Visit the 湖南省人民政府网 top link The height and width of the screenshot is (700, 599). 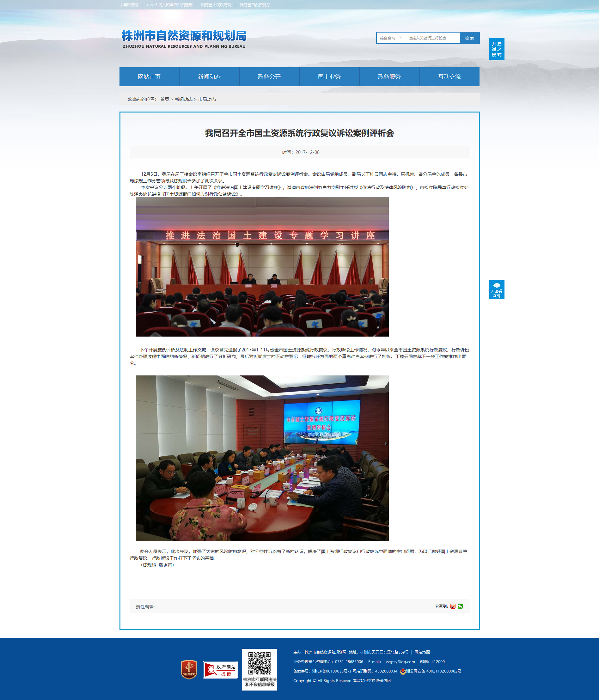[x=216, y=5]
